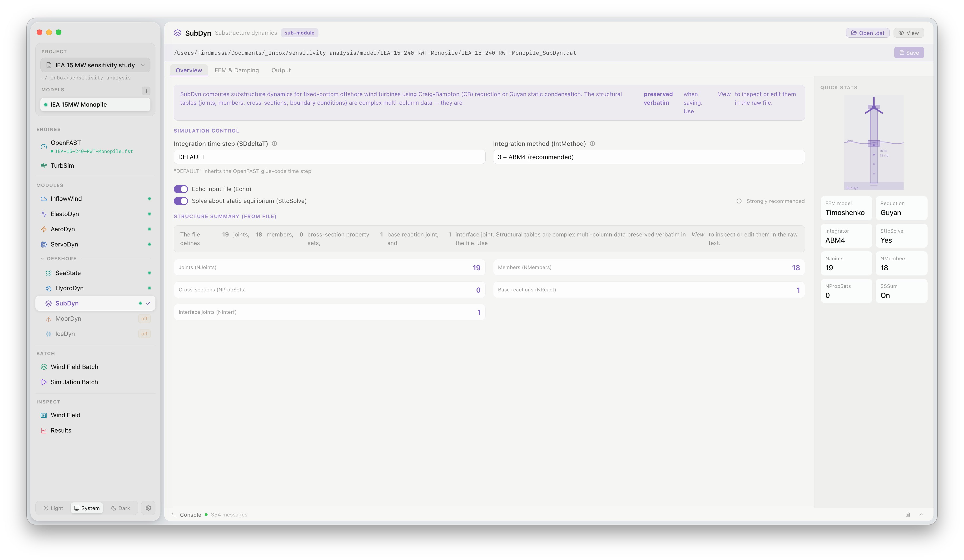
Task: Open the project selector dropdown
Action: pos(95,65)
